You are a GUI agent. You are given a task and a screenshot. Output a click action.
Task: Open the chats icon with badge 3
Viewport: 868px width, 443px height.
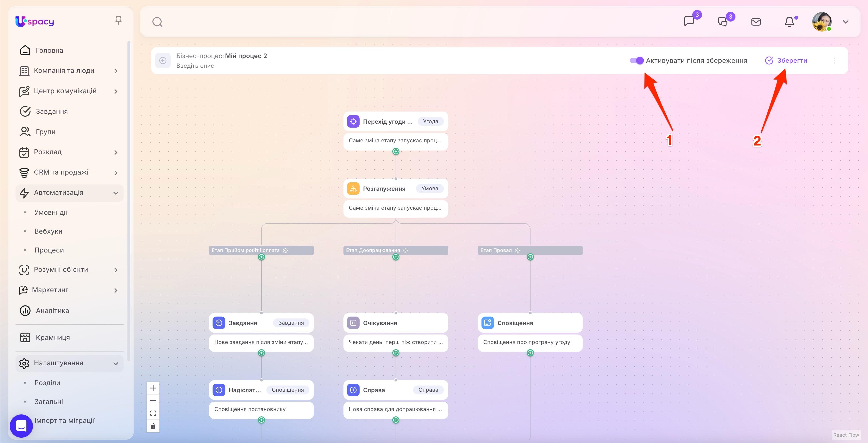[x=722, y=22]
